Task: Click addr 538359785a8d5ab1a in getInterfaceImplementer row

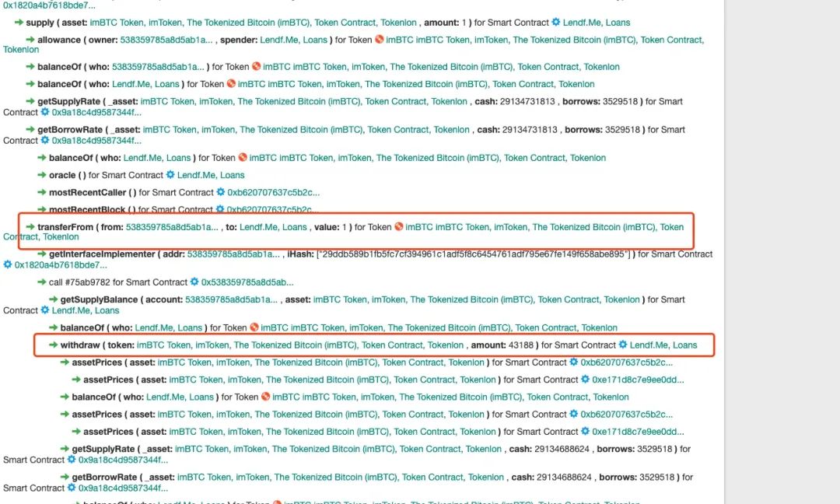Action: (233, 254)
